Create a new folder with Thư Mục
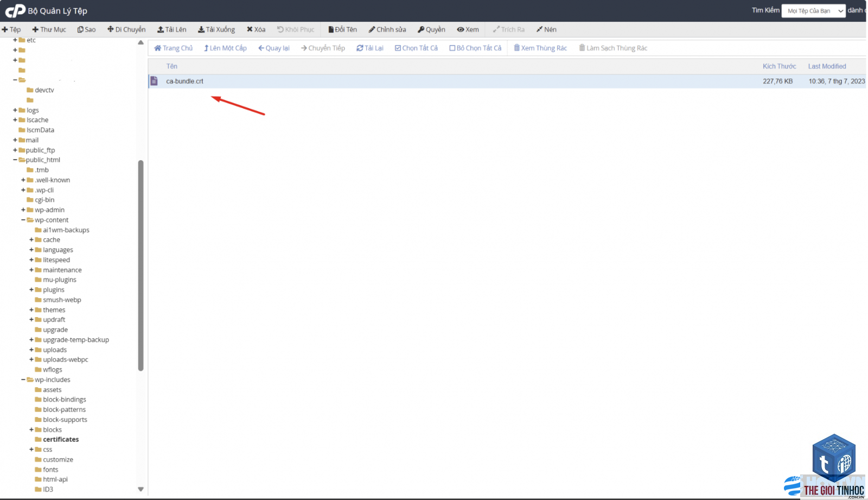Viewport: 868px width, 500px height. point(49,29)
